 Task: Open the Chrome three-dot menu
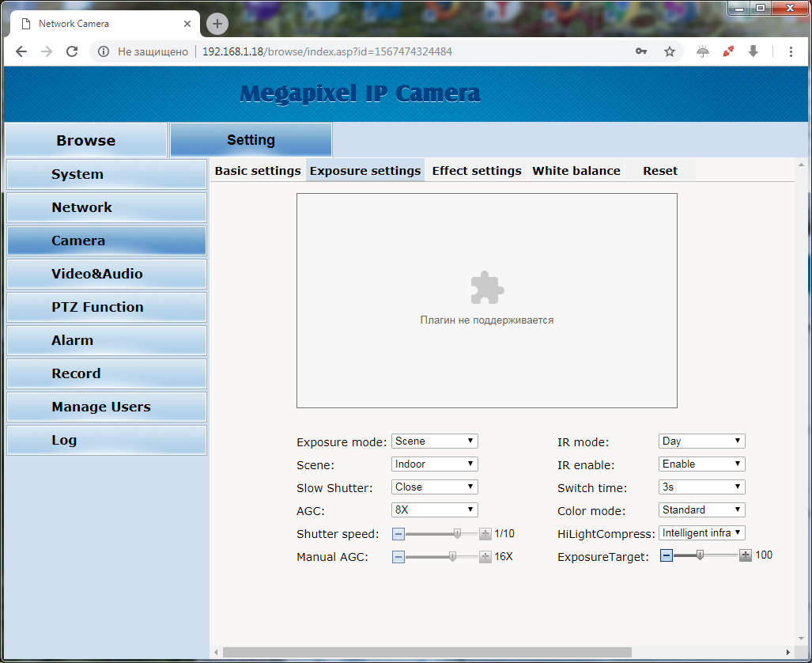[x=791, y=51]
